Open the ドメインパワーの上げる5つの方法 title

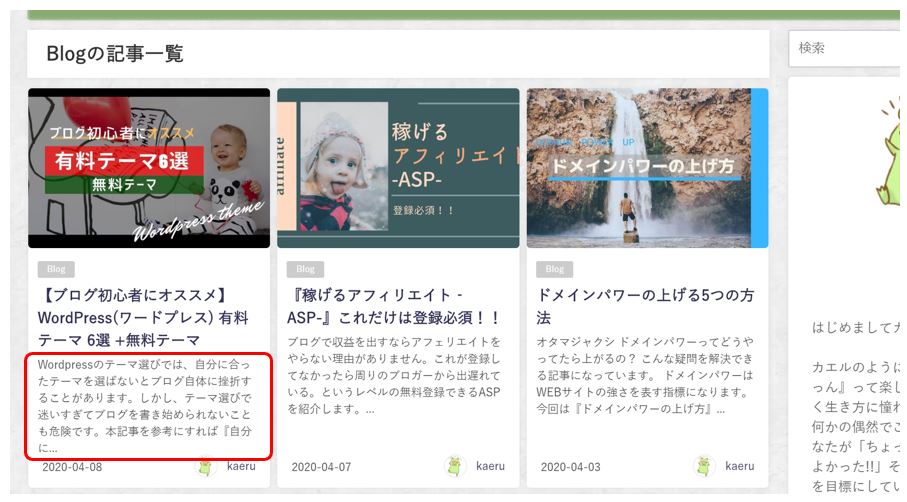pyautogui.click(x=645, y=306)
